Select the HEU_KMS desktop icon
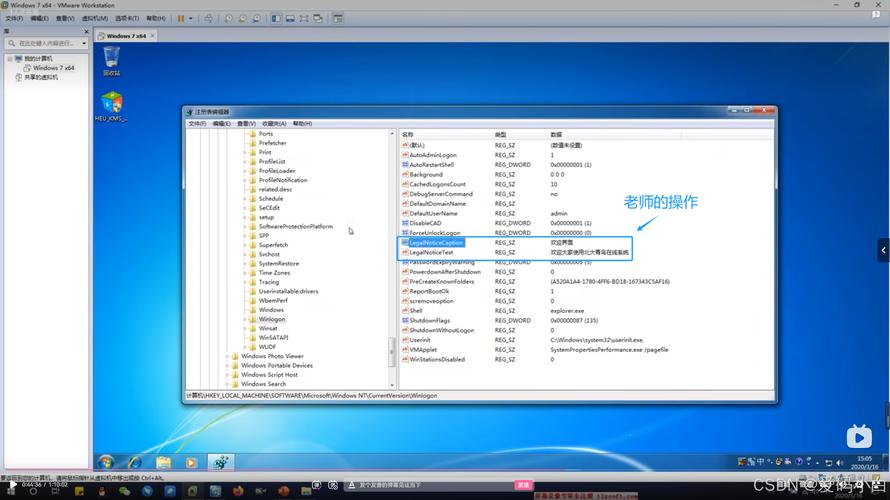 (x=111, y=106)
